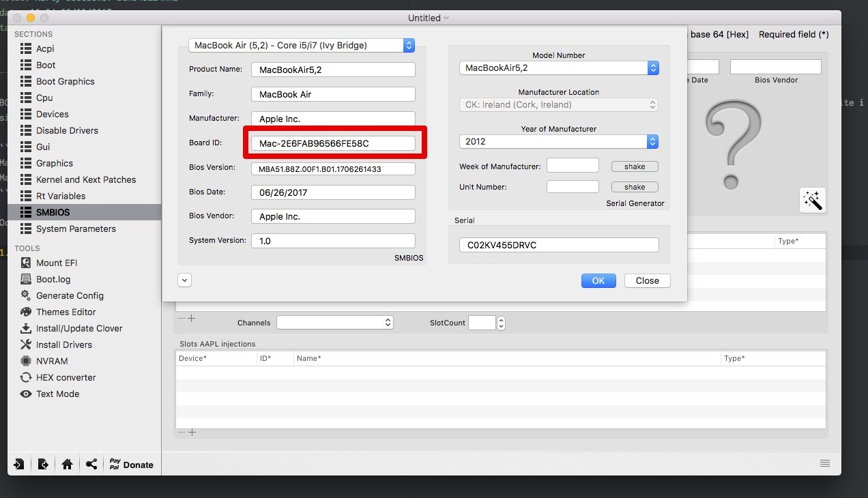The image size is (868, 498).
Task: Click shake next to Week of Manufacturer
Action: pyautogui.click(x=635, y=166)
